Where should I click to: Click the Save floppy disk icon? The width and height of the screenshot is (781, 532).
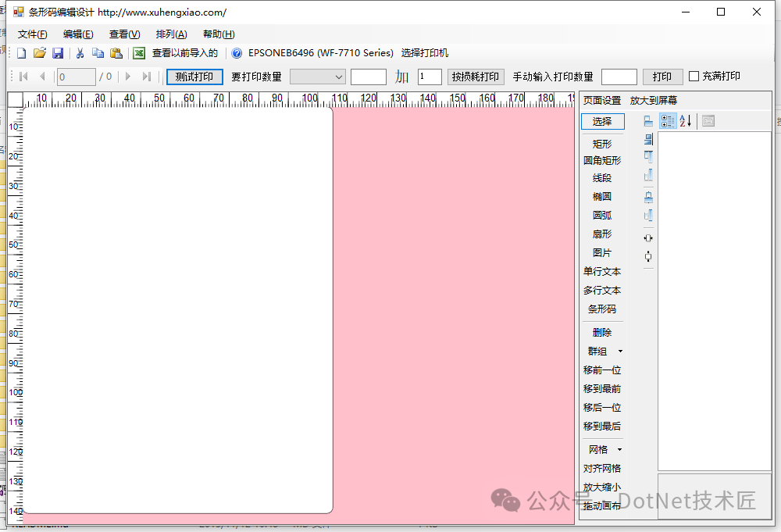pyautogui.click(x=58, y=53)
